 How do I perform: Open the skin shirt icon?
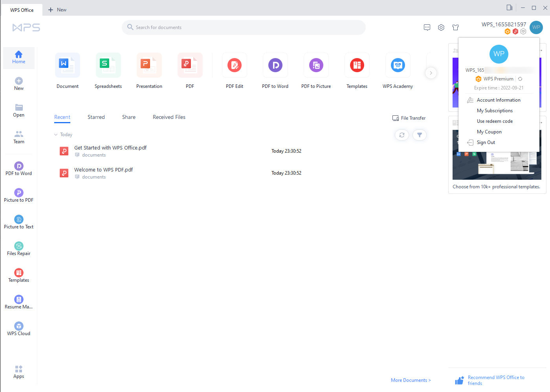point(456,27)
